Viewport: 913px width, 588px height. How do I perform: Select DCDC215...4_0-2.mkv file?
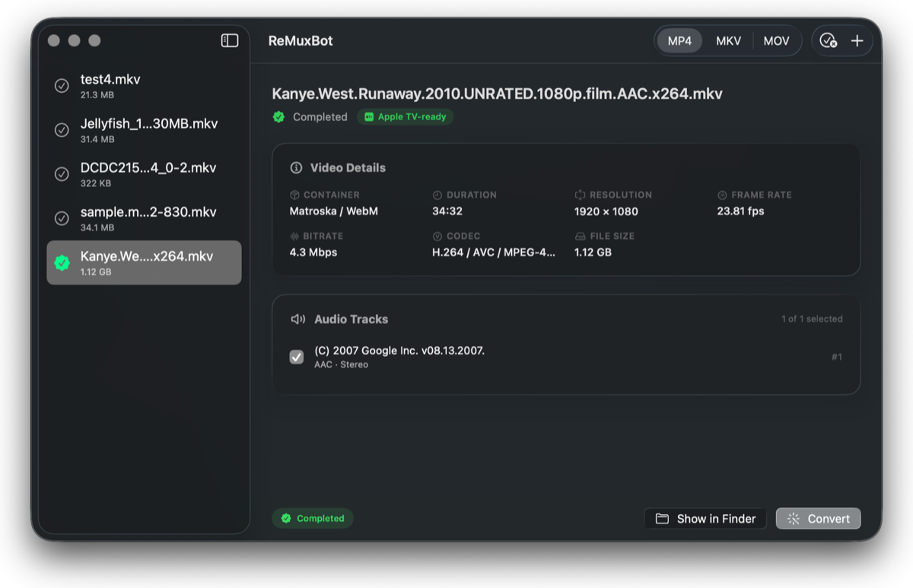(x=145, y=174)
